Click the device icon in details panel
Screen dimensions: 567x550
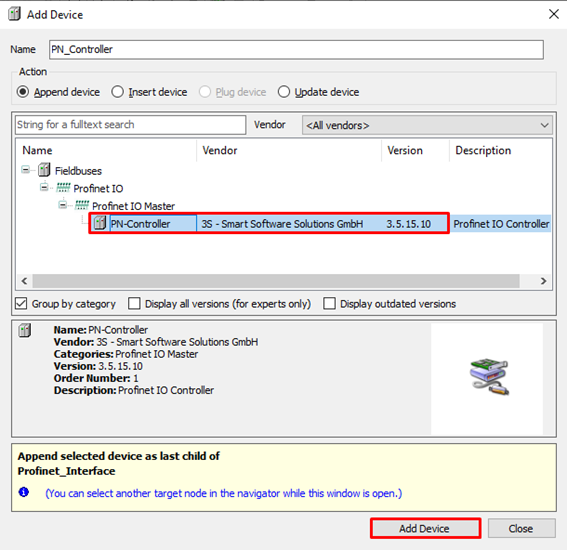tap(25, 330)
